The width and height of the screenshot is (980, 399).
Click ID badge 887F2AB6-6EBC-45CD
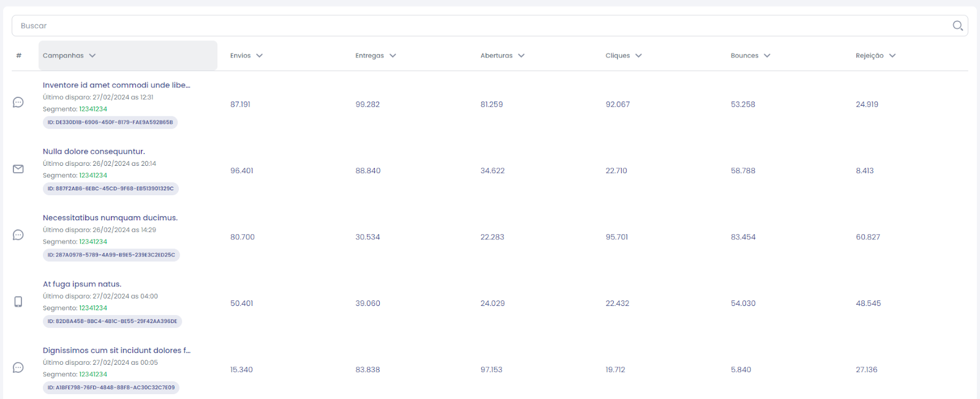click(111, 188)
